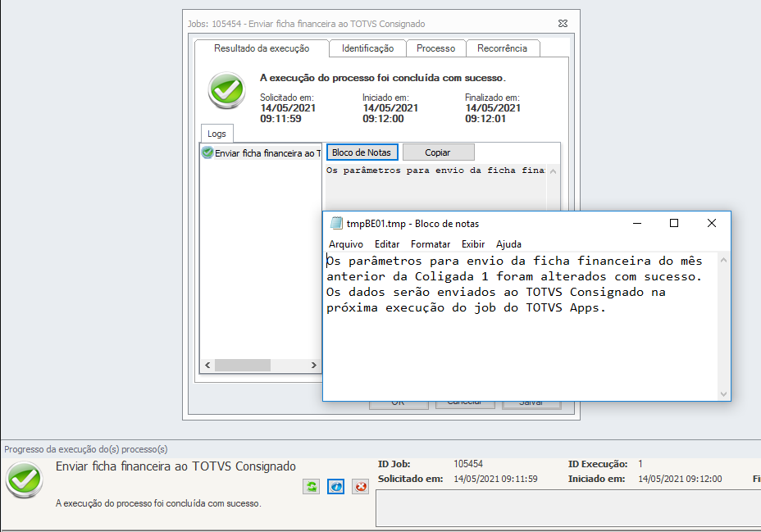Image resolution: width=761 pixels, height=532 pixels.
Task: Click right arrow of logs horizontal scrollbar
Action: coord(313,365)
